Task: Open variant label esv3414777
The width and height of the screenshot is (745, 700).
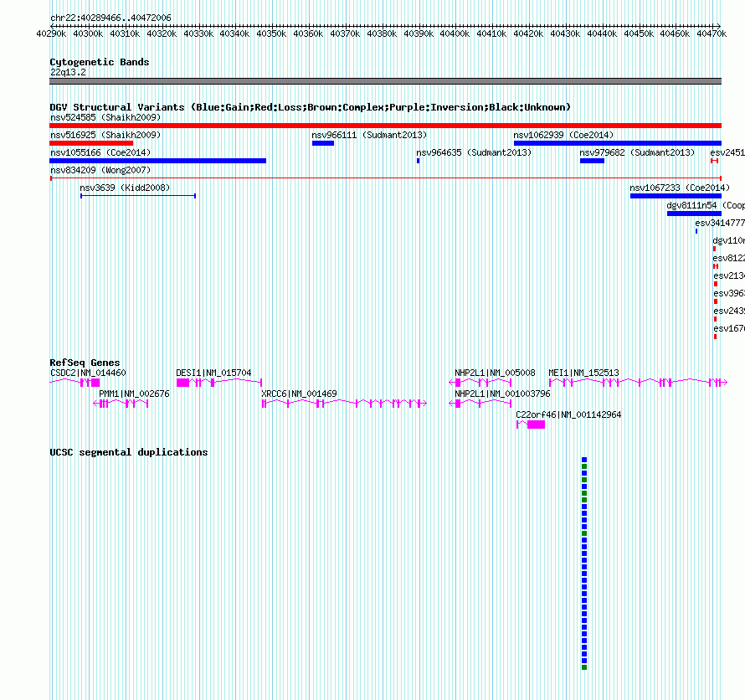Action: (x=720, y=223)
